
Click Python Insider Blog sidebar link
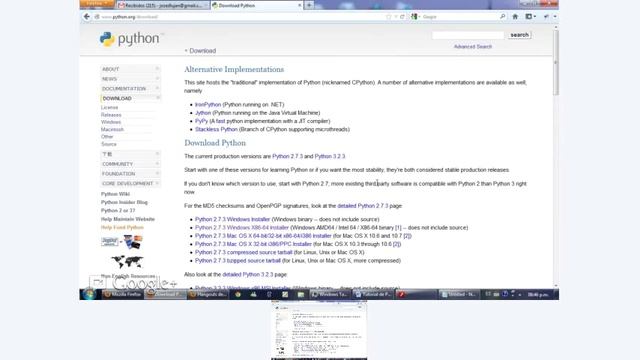pyautogui.click(x=124, y=202)
